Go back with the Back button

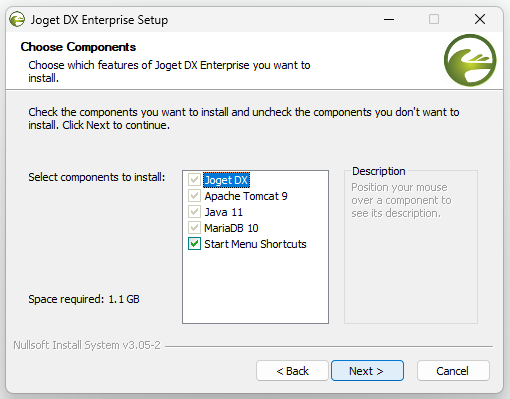click(292, 371)
